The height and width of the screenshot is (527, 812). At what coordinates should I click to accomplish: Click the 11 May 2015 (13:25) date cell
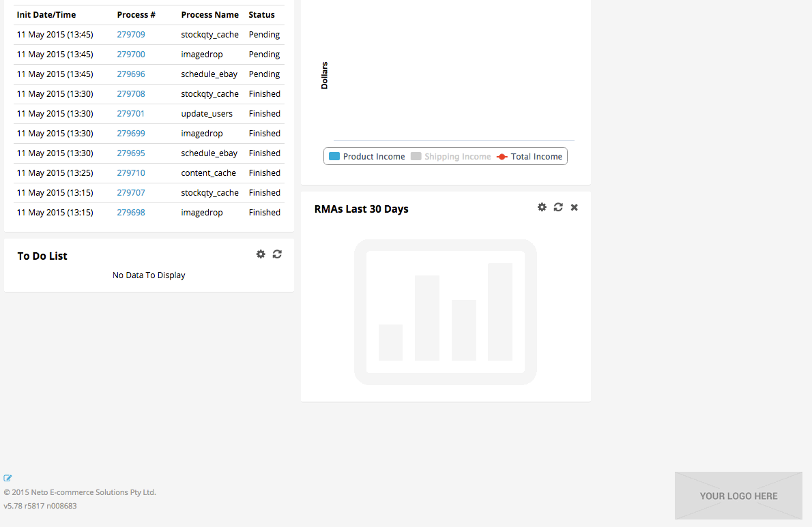pos(55,172)
